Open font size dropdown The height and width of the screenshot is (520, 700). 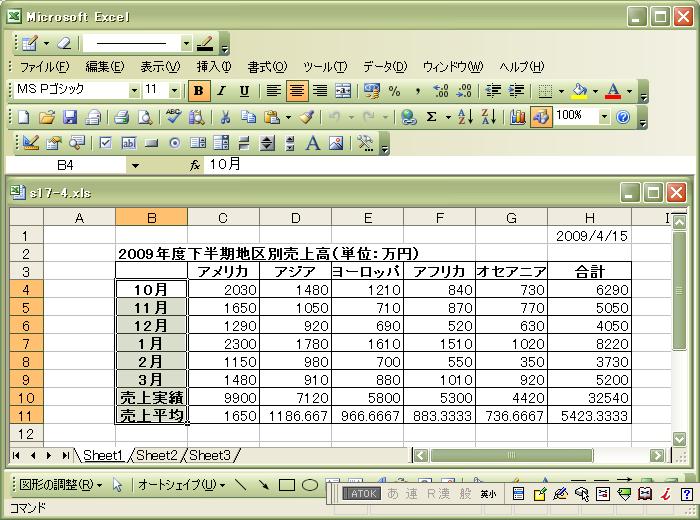175,91
